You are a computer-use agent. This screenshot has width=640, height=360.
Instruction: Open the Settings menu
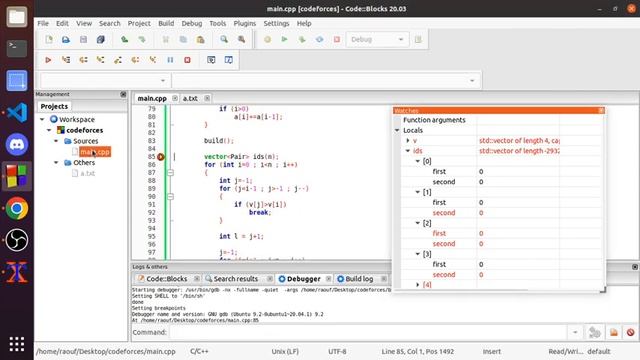click(276, 23)
